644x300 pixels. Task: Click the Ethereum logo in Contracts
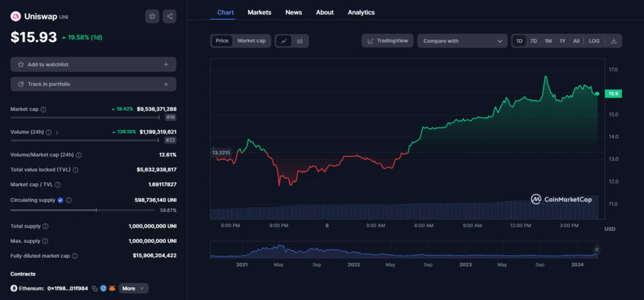click(x=14, y=289)
